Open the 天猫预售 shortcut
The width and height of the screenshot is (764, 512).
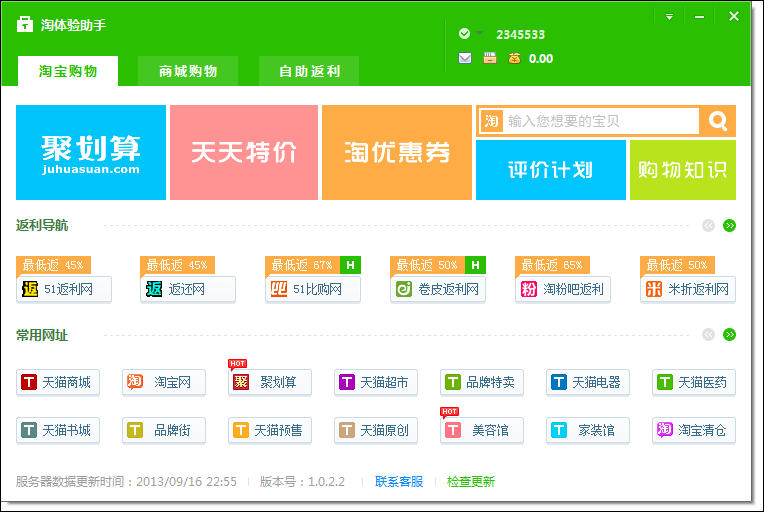pyautogui.click(x=269, y=430)
